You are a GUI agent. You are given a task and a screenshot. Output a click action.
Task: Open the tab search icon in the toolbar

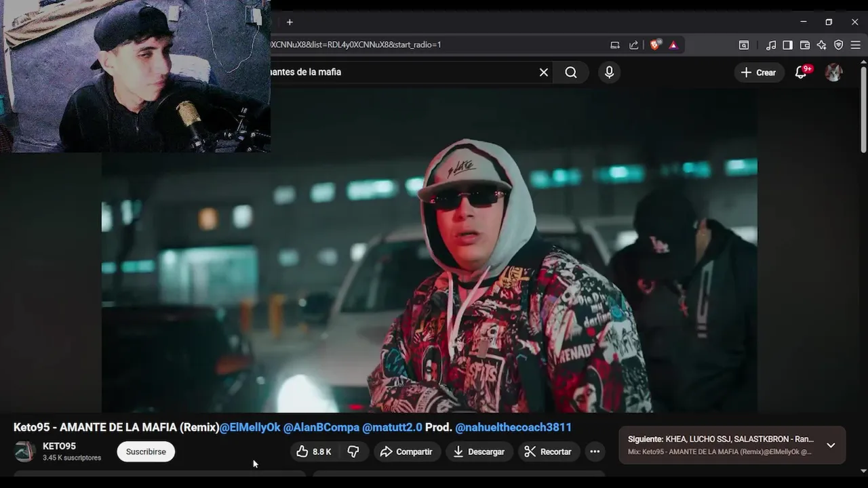(744, 45)
